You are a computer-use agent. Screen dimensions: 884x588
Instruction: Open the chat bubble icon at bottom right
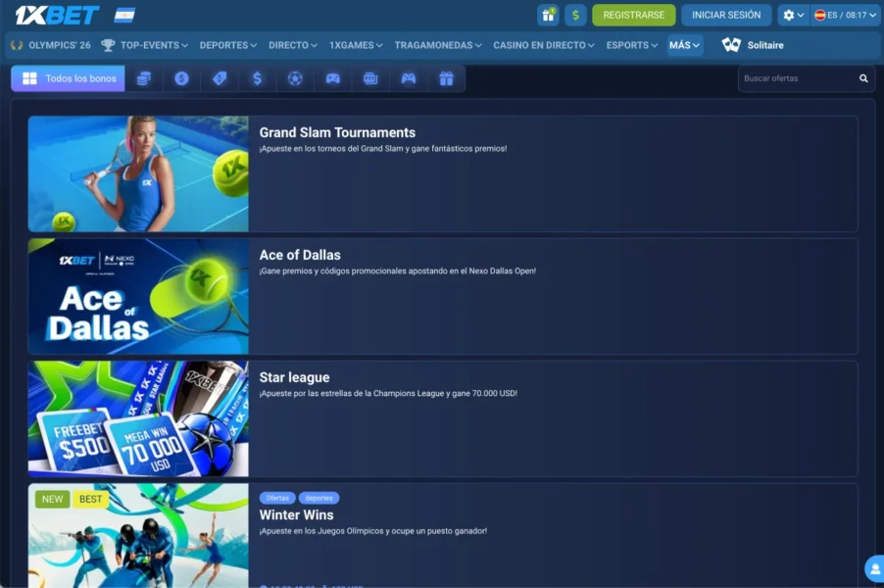tap(873, 568)
